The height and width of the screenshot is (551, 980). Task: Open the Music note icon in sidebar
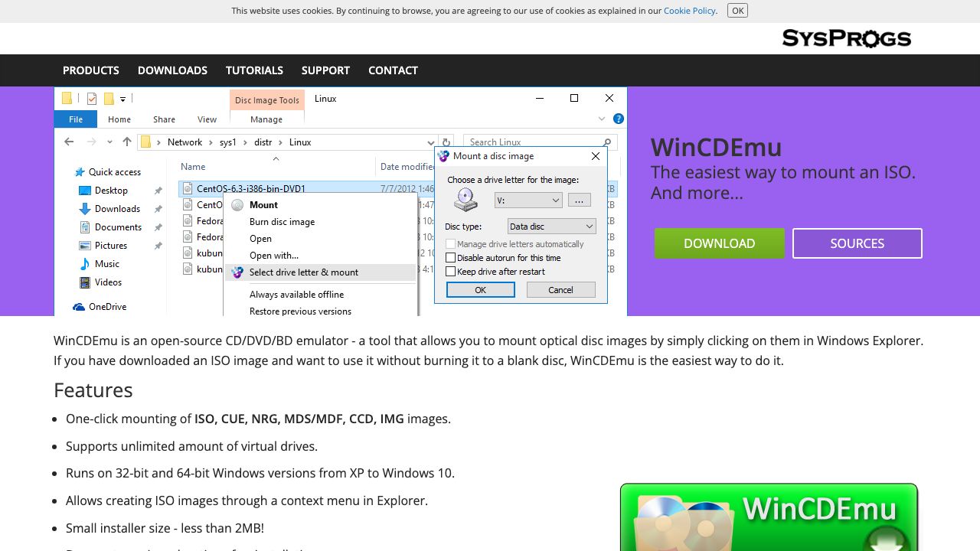point(85,264)
